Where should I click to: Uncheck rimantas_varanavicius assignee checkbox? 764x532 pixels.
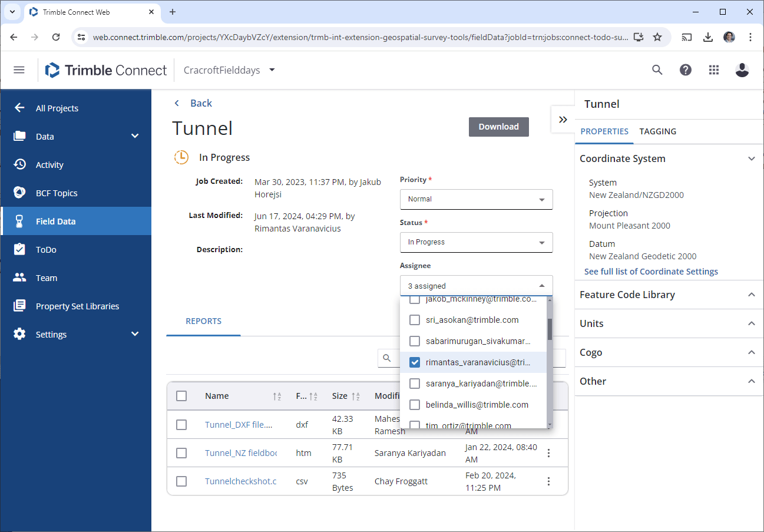point(415,362)
